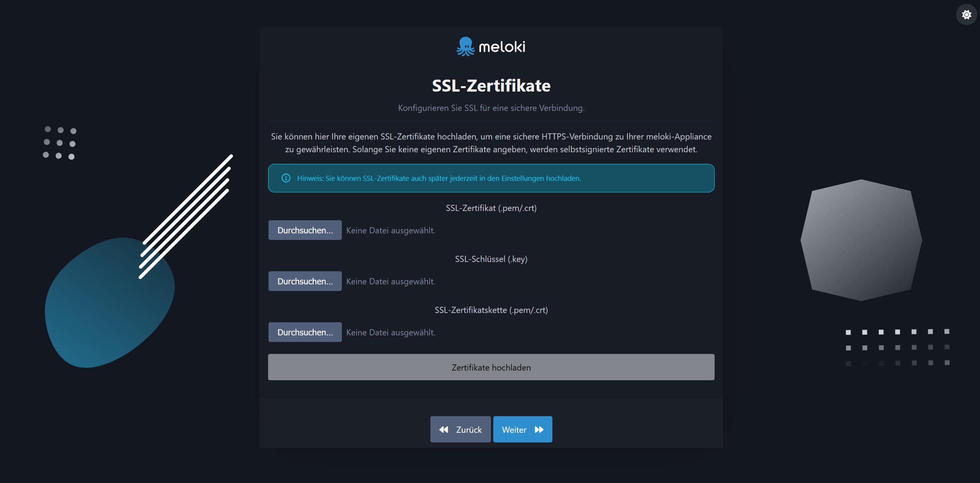Click the info icon in the Hinweis banner

(x=285, y=178)
